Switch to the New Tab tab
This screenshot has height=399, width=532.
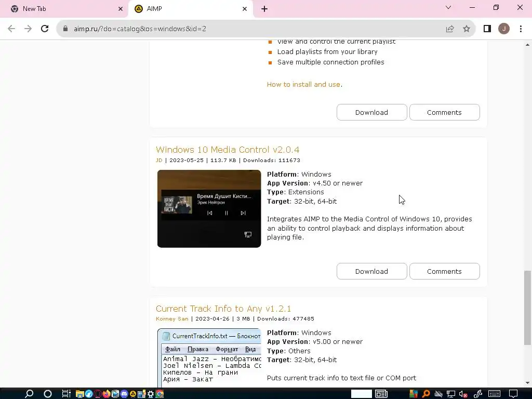(x=63, y=9)
